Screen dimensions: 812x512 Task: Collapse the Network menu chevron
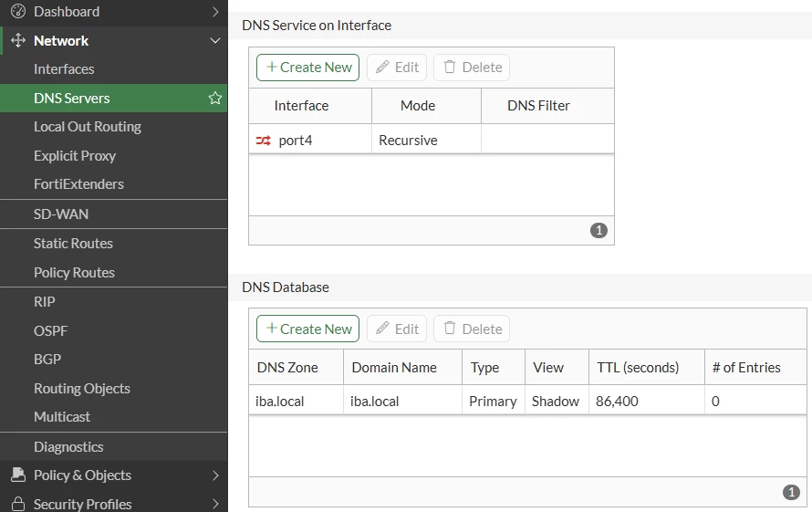click(215, 40)
